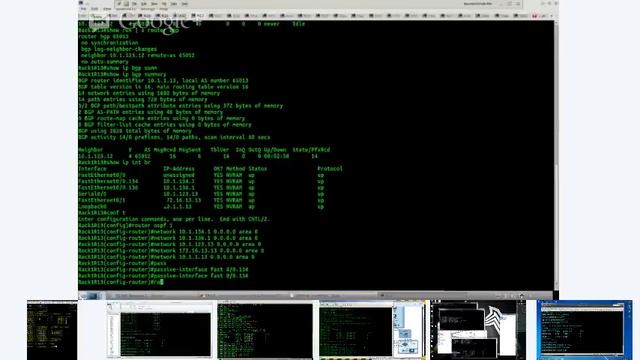Click the 'no synchronization' line
This screenshot has width=640, height=360.
tap(109, 43)
